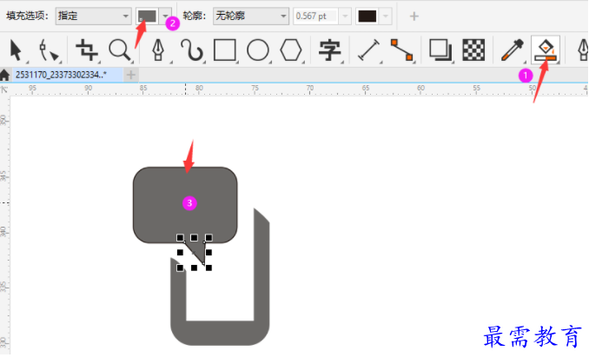This screenshot has height=364, width=589.
Task: Expand the outline color dropdown arrow
Action: 386,17
